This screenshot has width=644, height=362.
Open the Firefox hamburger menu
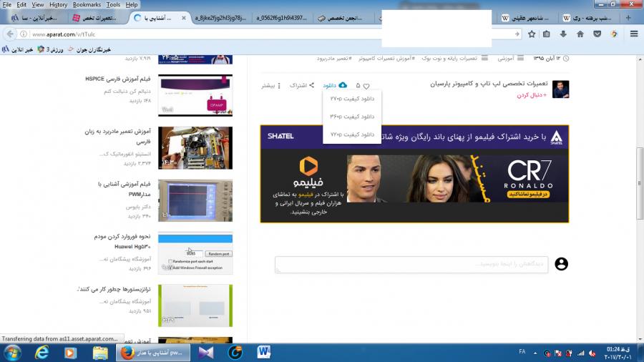tap(634, 34)
